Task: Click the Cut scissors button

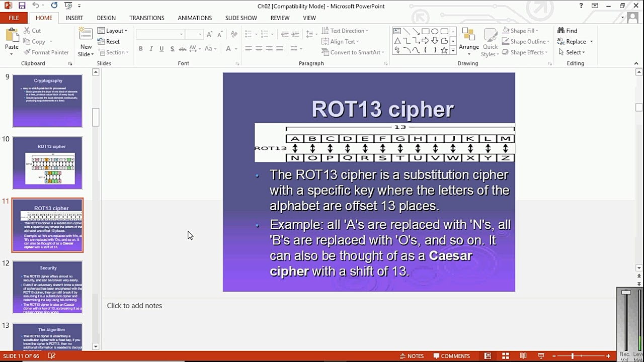Action: coord(32,31)
